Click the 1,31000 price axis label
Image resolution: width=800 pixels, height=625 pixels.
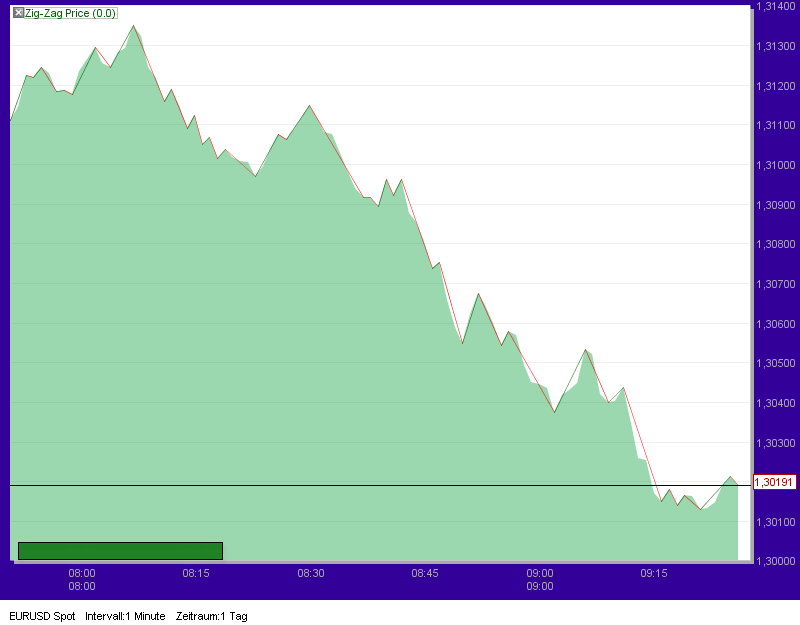tap(776, 165)
